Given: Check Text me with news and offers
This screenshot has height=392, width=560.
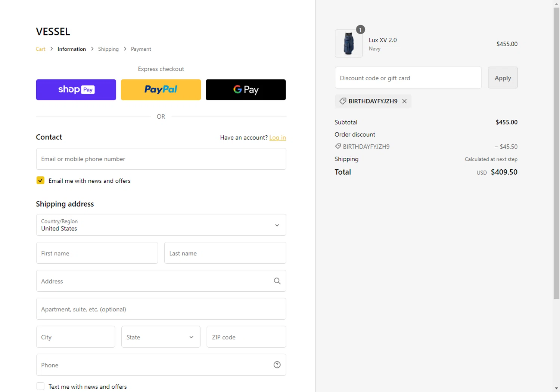Looking at the screenshot, I should pyautogui.click(x=40, y=386).
